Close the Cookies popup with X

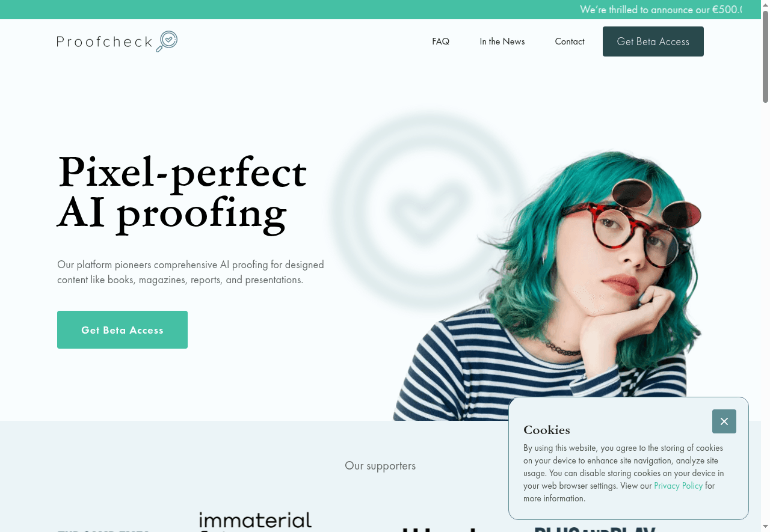point(724,421)
